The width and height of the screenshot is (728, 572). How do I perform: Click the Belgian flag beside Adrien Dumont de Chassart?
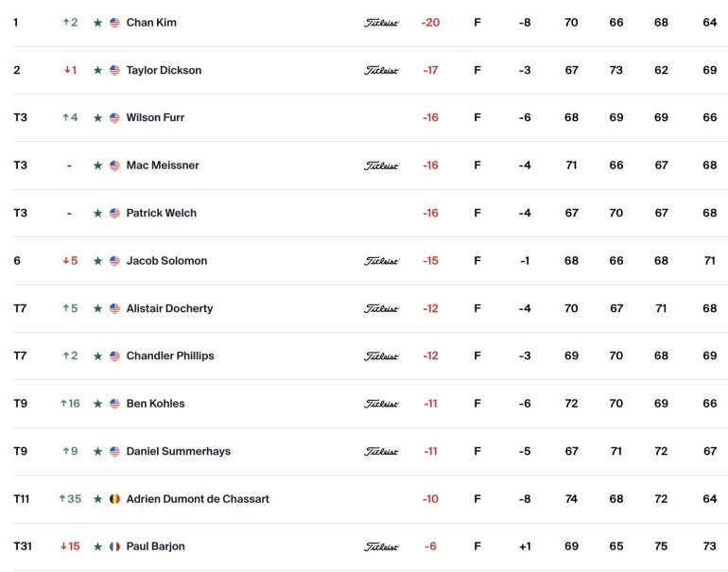click(114, 499)
